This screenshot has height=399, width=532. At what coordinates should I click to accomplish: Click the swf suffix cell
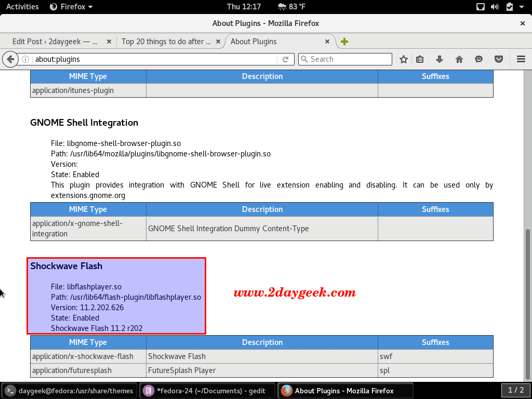point(436,356)
